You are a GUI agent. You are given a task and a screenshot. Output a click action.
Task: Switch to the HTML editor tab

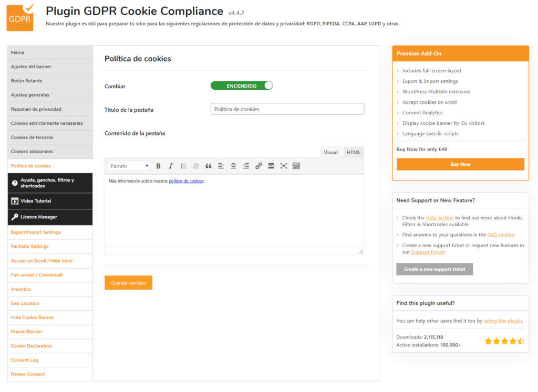pos(353,152)
